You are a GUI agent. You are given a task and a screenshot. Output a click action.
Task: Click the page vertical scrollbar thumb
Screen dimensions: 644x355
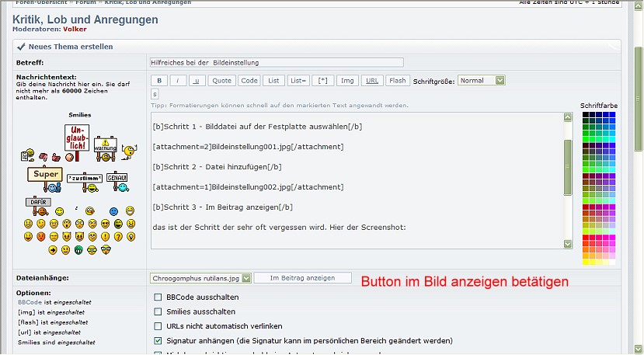point(638,99)
